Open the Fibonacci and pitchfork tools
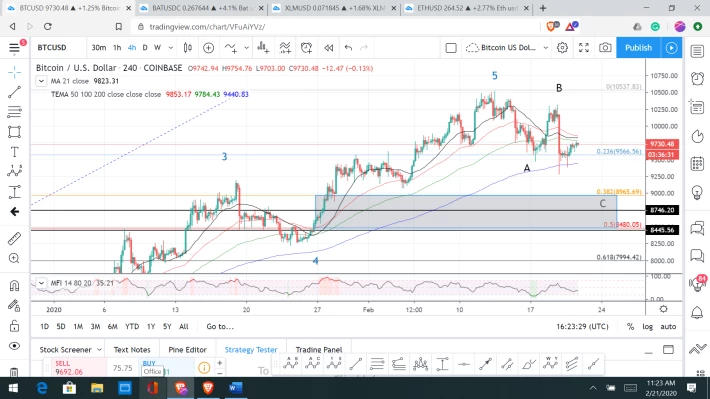This screenshot has width=710, height=399. 14,111
